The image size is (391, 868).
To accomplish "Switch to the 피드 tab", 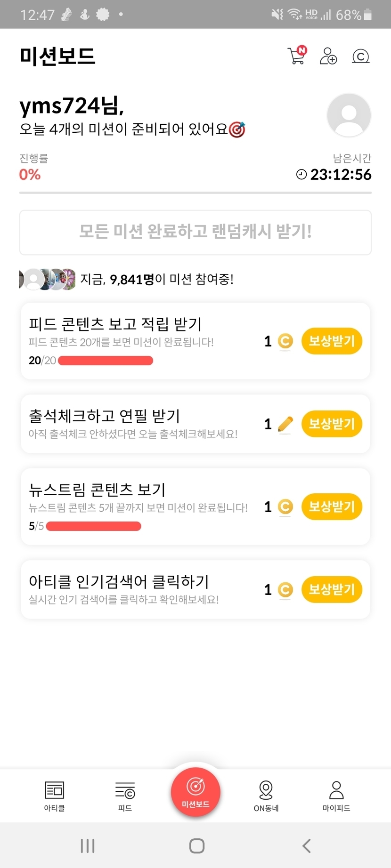I will click(x=125, y=796).
